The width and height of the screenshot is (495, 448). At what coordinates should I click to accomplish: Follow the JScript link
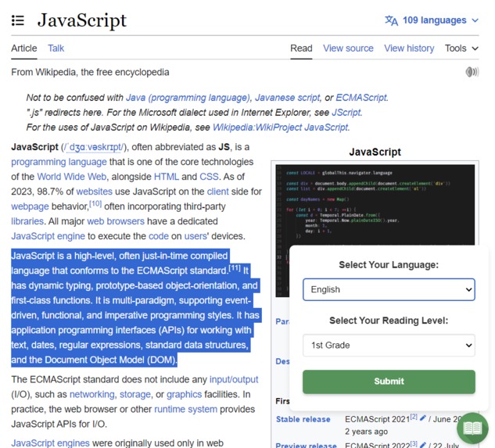click(346, 113)
